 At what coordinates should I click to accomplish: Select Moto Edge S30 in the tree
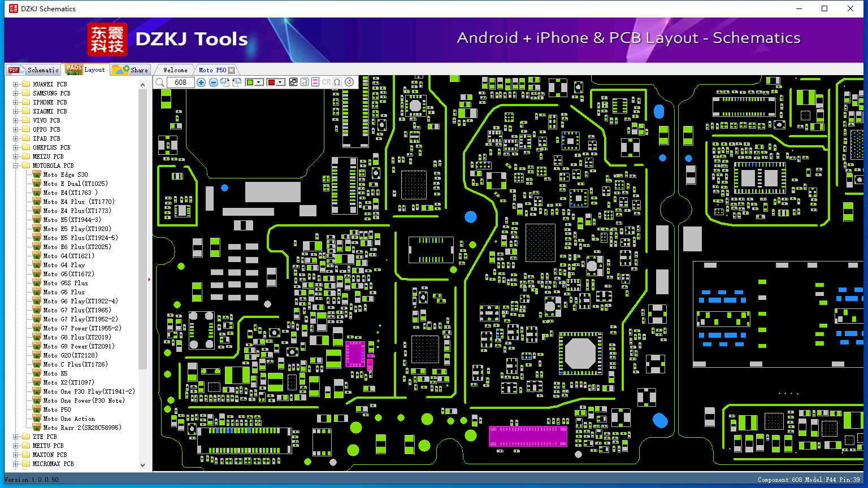coord(66,175)
